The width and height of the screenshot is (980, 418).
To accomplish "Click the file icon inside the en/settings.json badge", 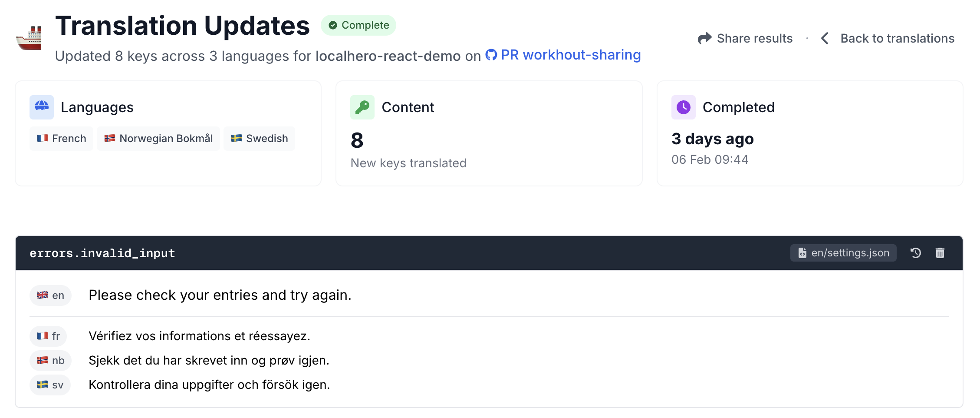I will 802,252.
